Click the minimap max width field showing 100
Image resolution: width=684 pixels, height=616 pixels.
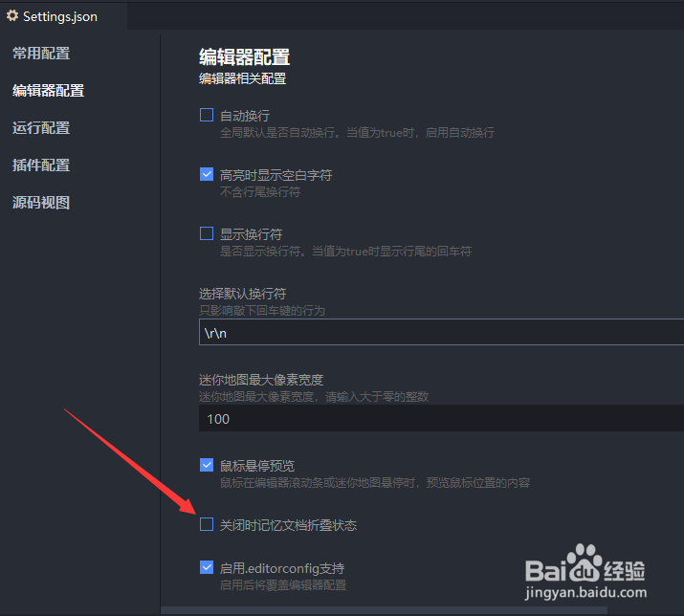click(x=441, y=418)
